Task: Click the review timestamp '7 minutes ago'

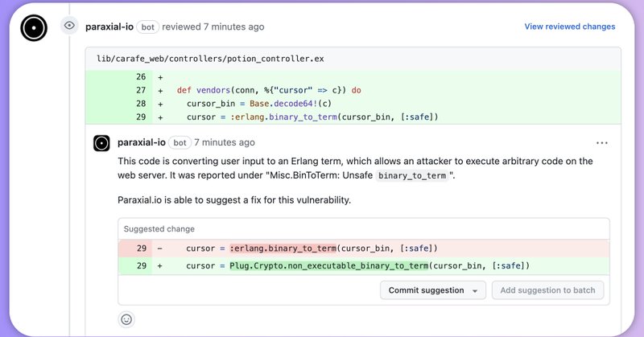Action: 233,27
